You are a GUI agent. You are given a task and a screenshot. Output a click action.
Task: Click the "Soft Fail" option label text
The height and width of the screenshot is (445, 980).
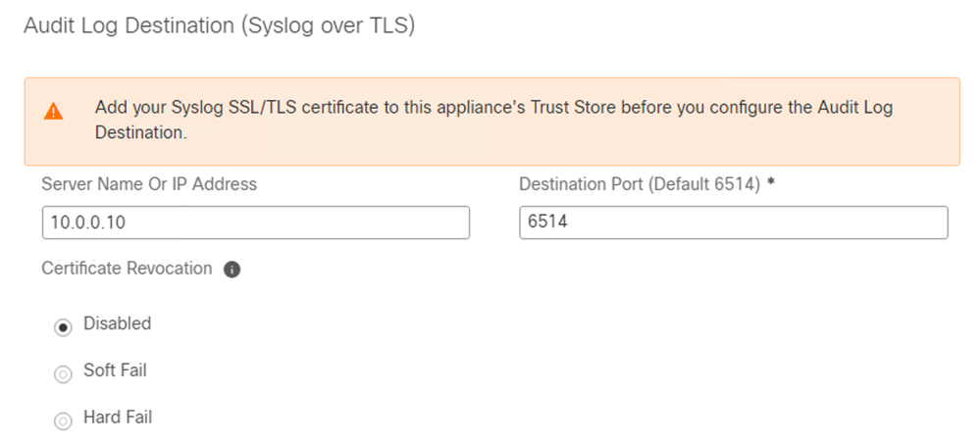[115, 371]
